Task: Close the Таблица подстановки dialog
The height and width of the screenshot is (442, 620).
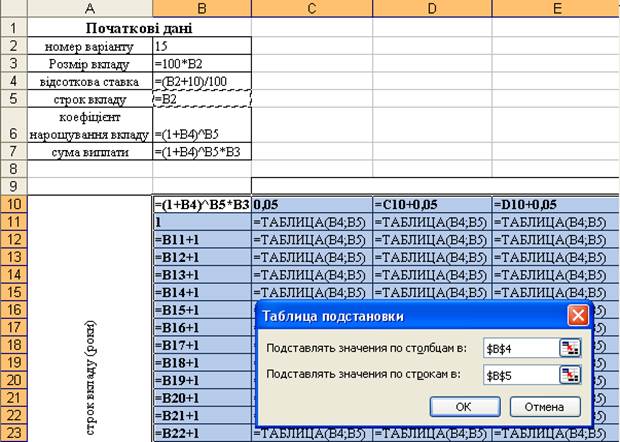Action: click(577, 316)
